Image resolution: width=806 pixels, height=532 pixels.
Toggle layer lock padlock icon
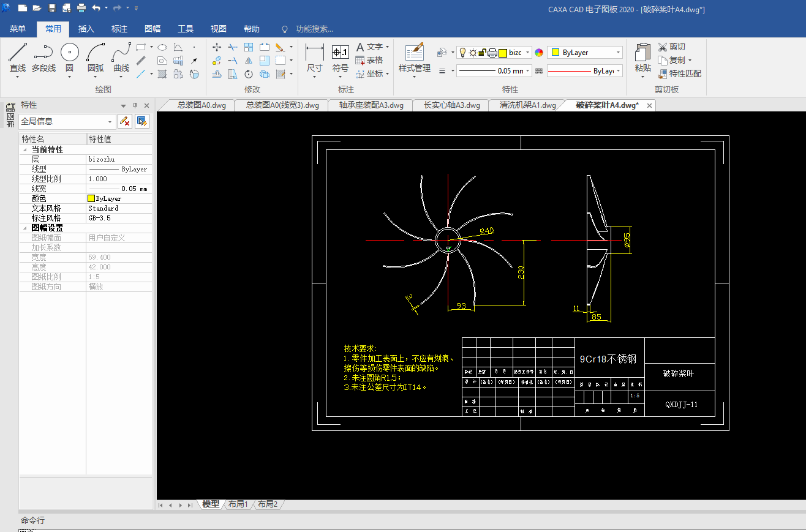483,53
